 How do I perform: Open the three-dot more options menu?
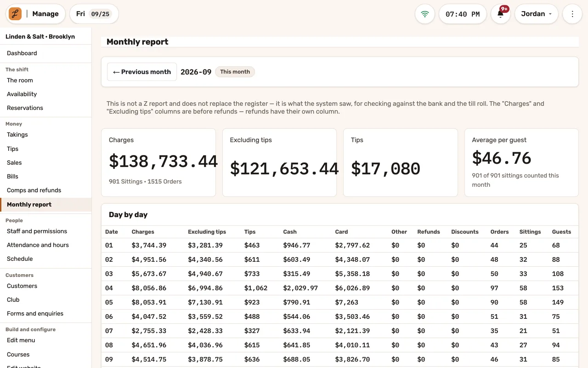[x=572, y=14]
